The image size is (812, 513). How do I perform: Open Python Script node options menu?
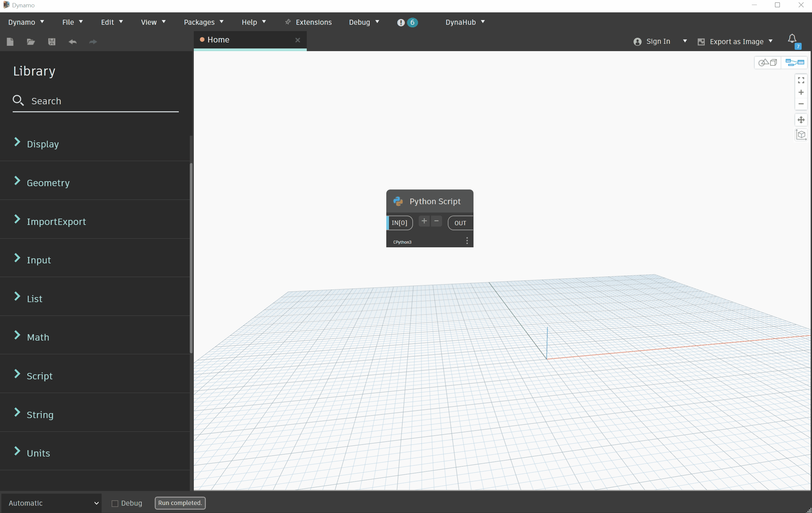(x=467, y=241)
